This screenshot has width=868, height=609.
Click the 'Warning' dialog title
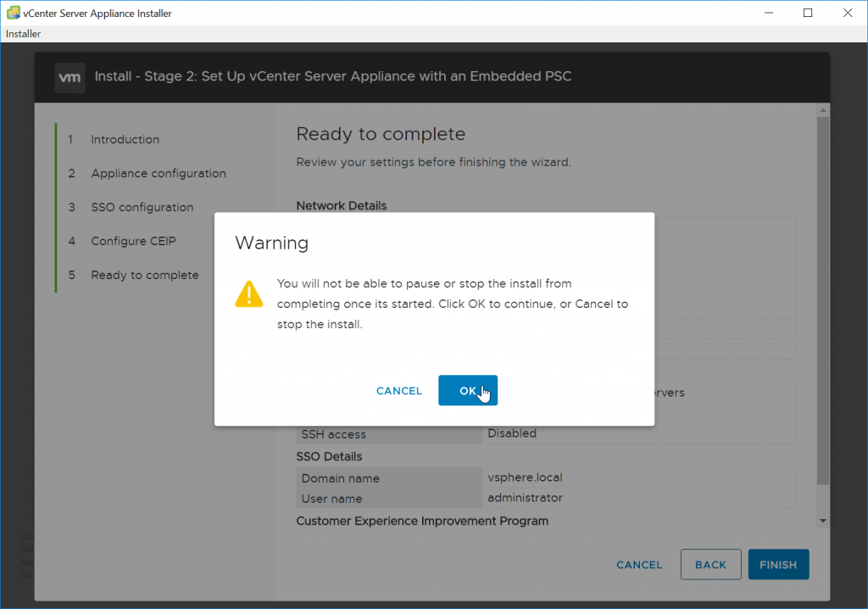point(272,243)
